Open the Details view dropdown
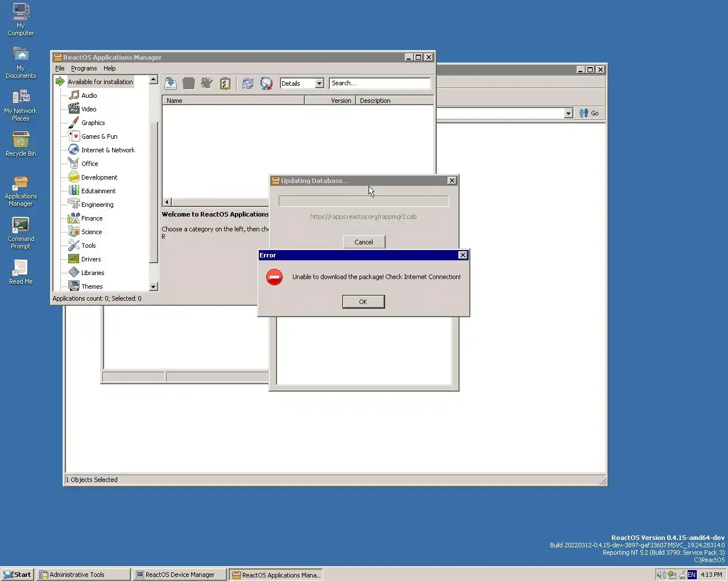Screen dimensions: 728x582 point(319,84)
